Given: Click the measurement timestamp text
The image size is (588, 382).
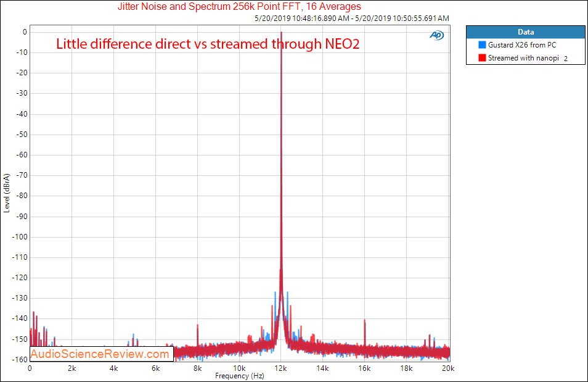Looking at the screenshot, I should (352, 18).
